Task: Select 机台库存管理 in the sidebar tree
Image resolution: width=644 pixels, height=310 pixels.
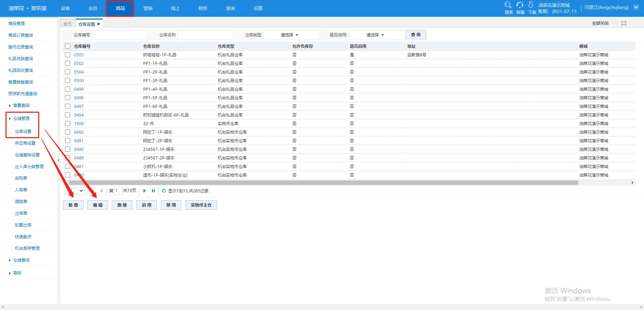Action: click(x=27, y=248)
